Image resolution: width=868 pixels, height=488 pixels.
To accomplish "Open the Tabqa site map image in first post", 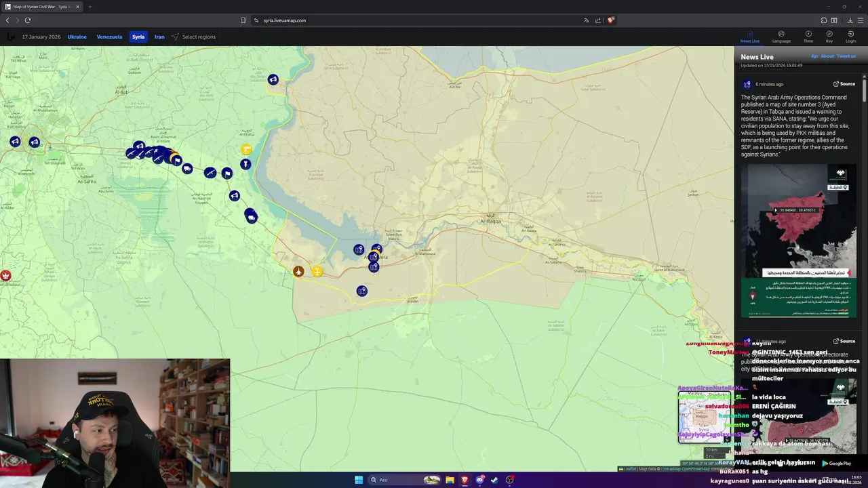I will pos(799,241).
